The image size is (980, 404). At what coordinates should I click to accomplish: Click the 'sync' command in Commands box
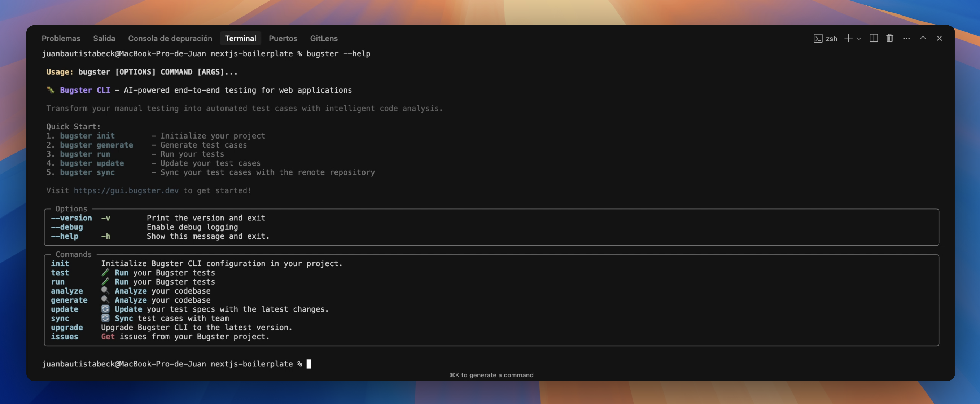[60, 318]
